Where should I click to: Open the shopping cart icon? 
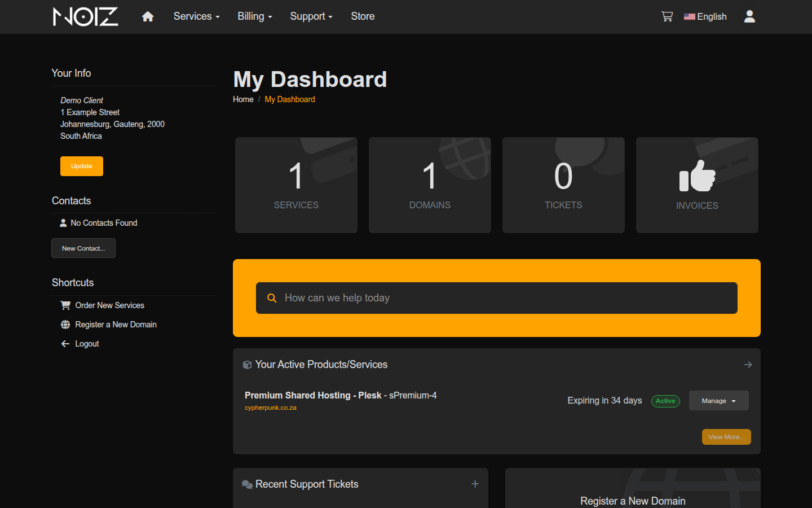667,16
